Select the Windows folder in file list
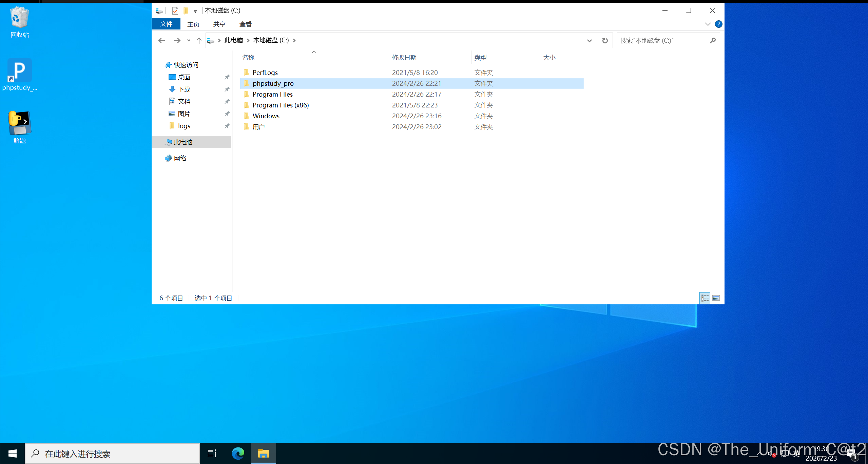This screenshot has height=464, width=868. click(266, 116)
